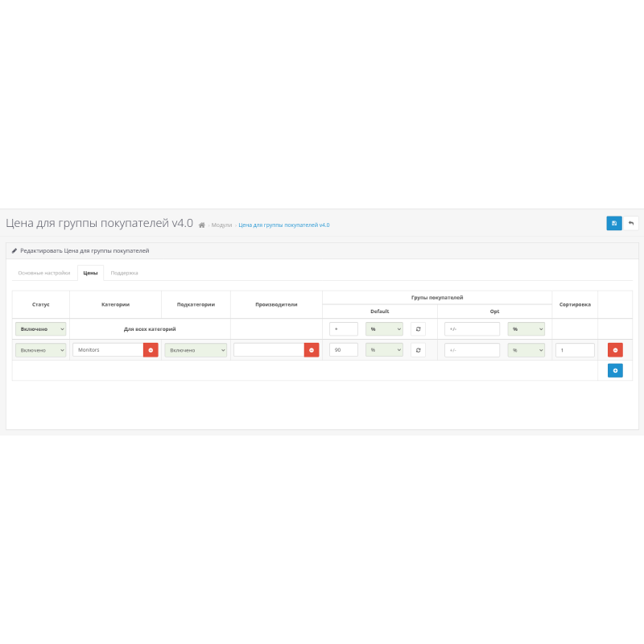This screenshot has height=644, width=644.
Task: Open status dropdown for all categories row
Action: (41, 328)
